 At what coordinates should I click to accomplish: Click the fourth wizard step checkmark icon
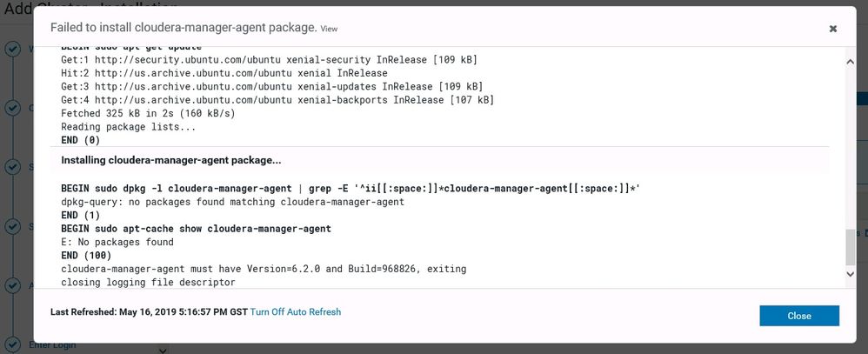click(x=13, y=226)
